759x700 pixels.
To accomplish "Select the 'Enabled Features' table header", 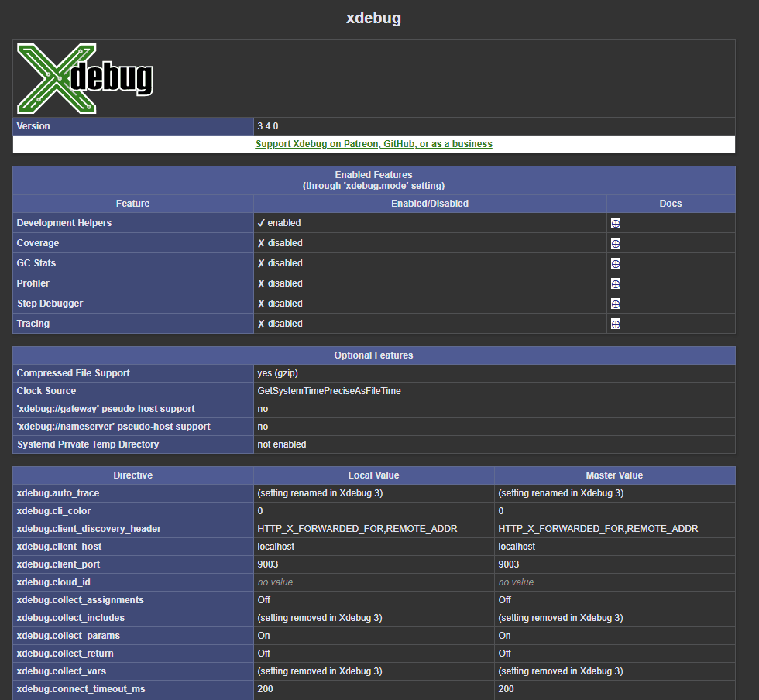I will point(373,180).
